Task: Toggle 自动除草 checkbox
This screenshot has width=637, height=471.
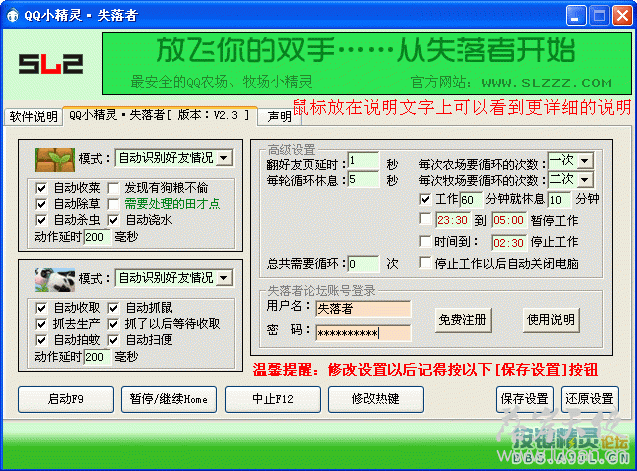Action: pyautogui.click(x=41, y=204)
